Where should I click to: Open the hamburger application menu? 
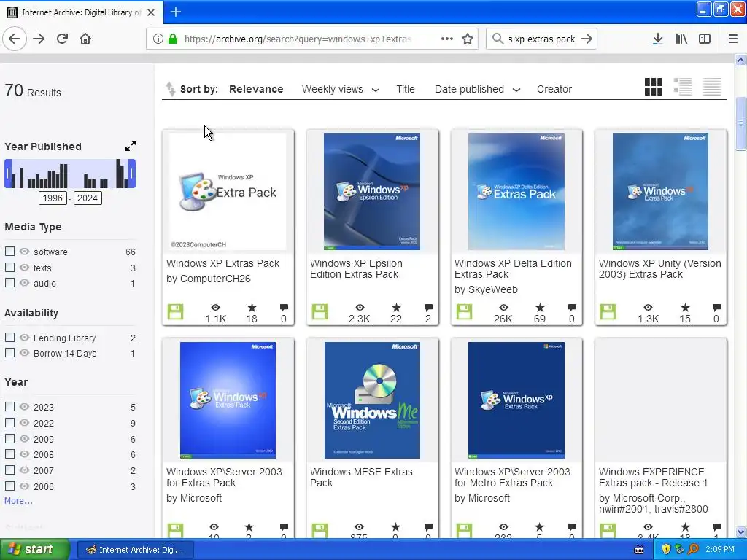tap(732, 39)
